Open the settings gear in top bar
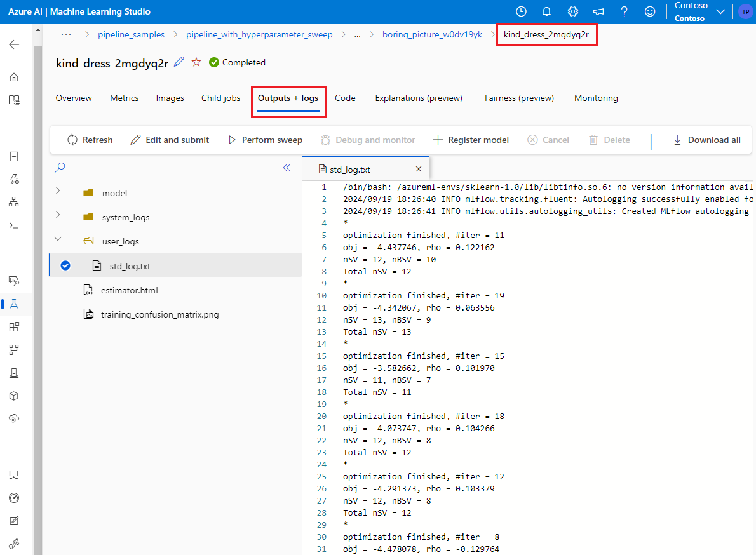 [x=572, y=11]
